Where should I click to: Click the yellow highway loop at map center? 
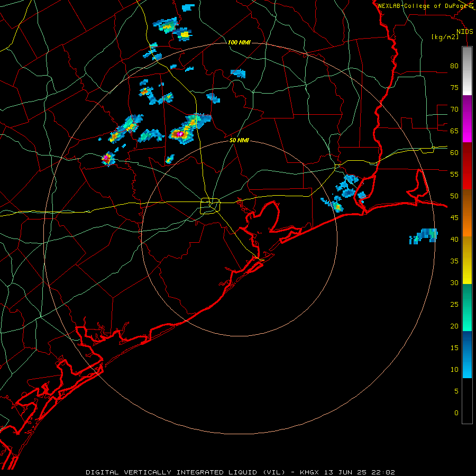point(210,206)
